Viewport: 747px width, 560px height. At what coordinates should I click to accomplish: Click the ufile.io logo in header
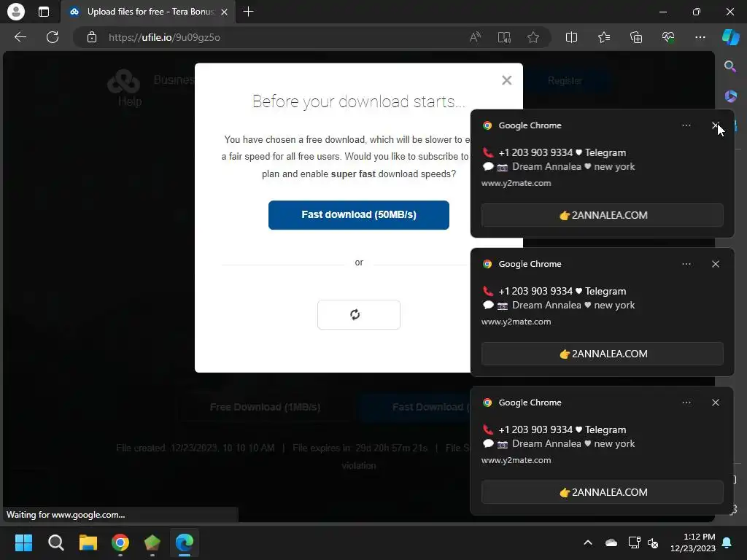[123, 81]
